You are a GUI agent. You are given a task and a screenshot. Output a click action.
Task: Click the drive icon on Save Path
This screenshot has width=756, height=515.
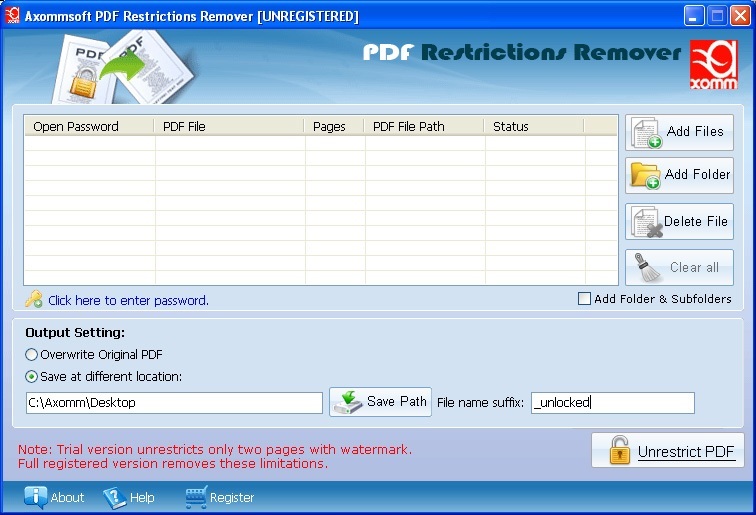point(348,402)
